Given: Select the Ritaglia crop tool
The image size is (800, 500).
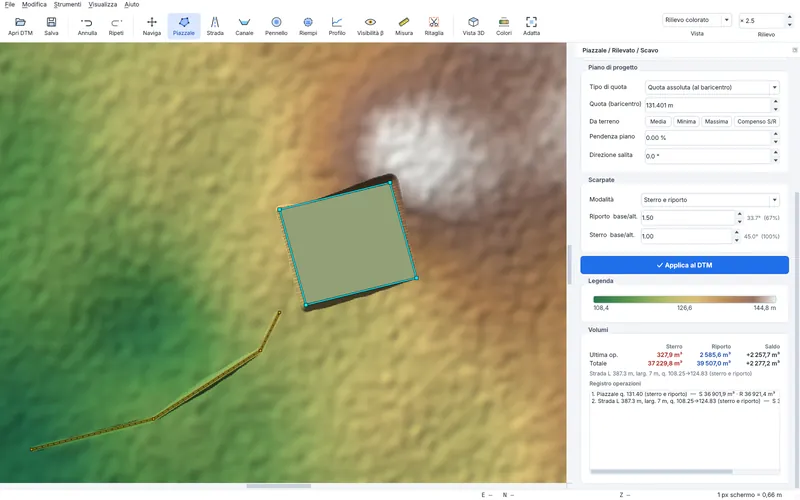Looking at the screenshot, I should pos(434,26).
